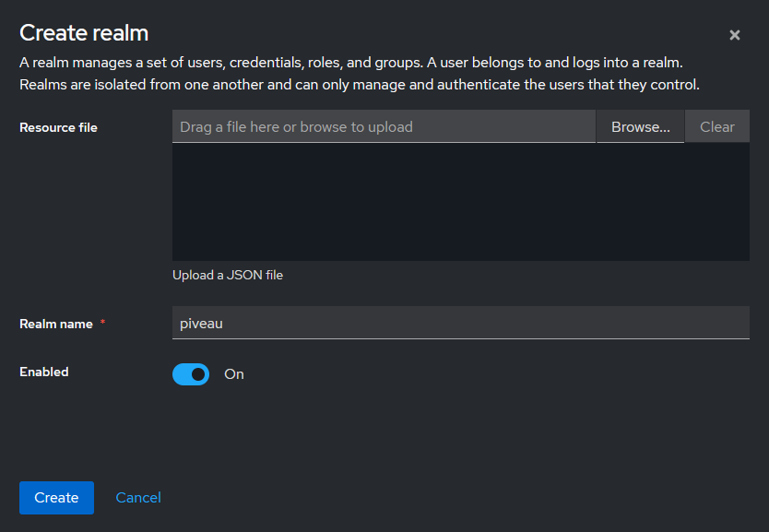This screenshot has height=532, width=769.
Task: Cancel realm creation
Action: (x=138, y=498)
